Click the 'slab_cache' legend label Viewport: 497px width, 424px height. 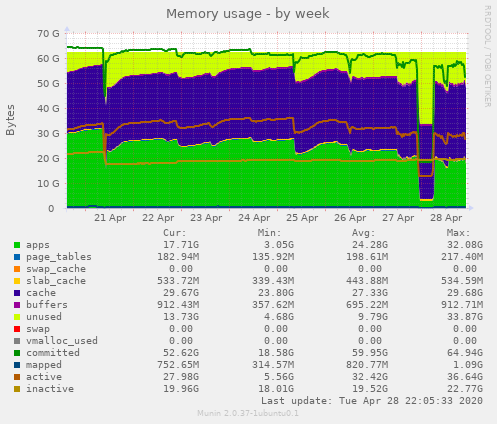click(56, 281)
